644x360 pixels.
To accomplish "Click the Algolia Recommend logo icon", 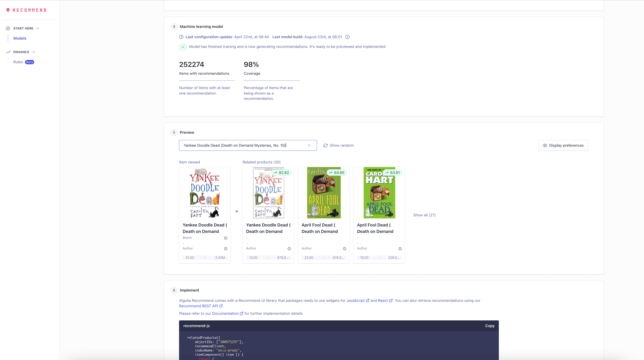I will (8, 10).
